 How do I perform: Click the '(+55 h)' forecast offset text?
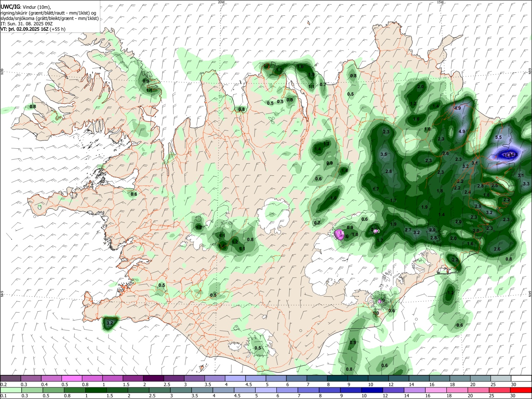click(x=58, y=30)
